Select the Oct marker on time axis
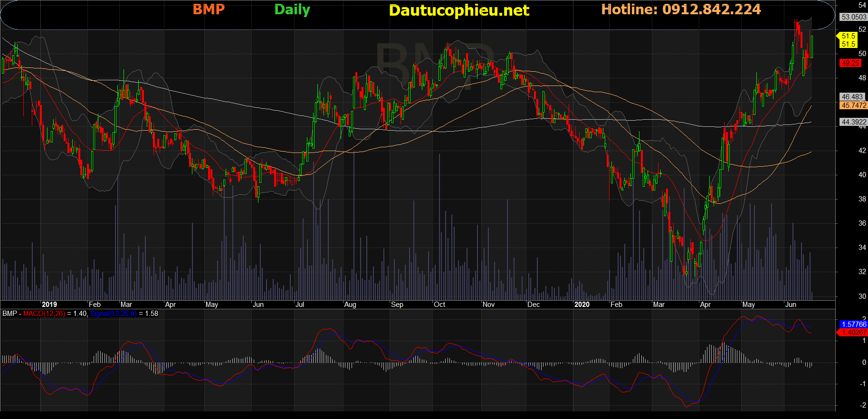868x419 pixels. coord(439,305)
